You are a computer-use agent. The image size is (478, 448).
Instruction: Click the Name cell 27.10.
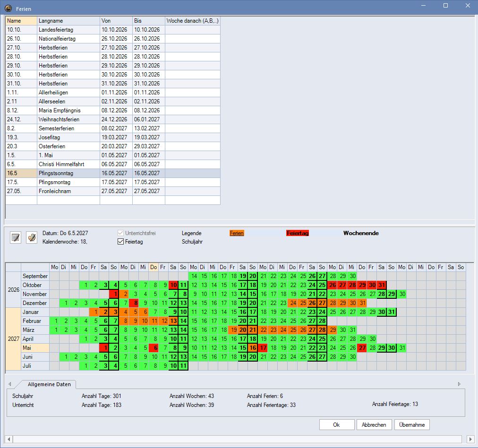point(21,48)
